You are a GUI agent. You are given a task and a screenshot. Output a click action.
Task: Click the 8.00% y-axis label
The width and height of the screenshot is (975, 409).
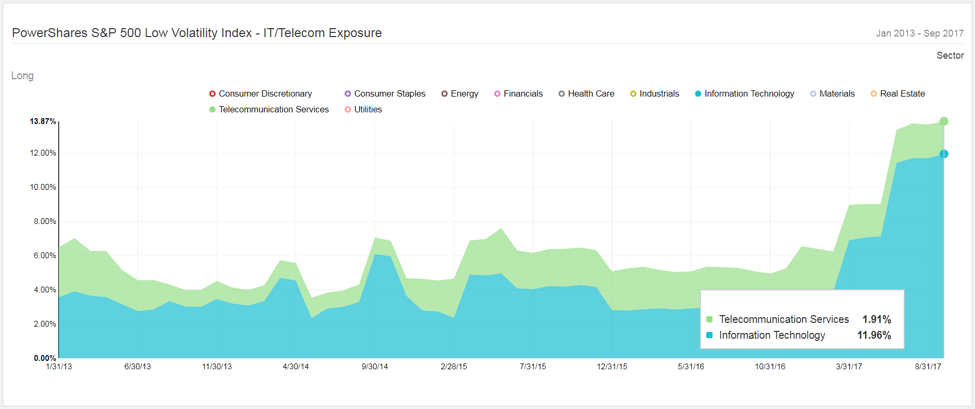[45, 221]
